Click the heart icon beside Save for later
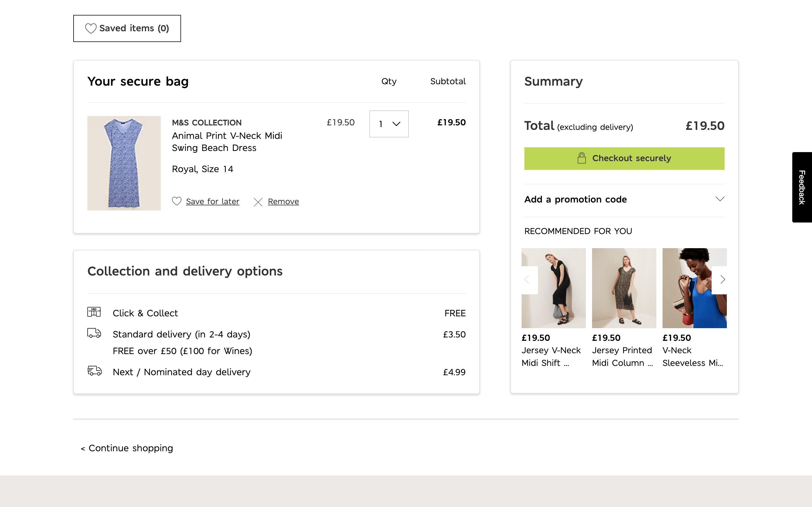Viewport: 812px width, 507px height. pyautogui.click(x=176, y=201)
